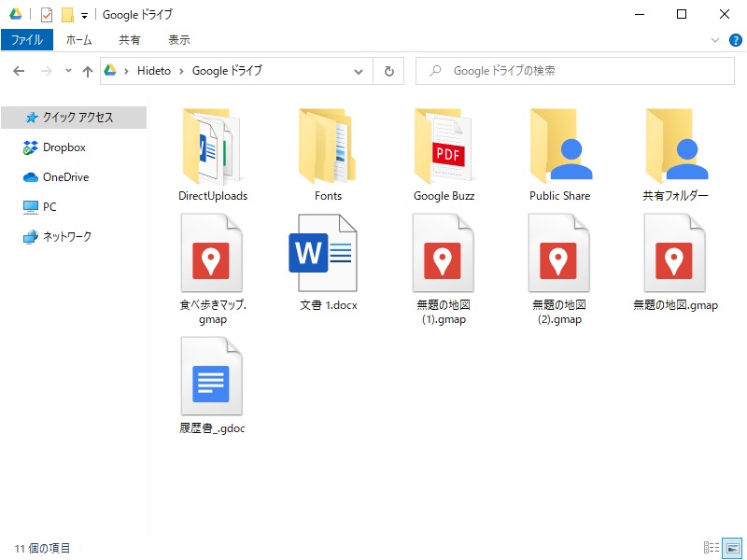Image resolution: width=747 pixels, height=560 pixels.
Task: Click inside the Google ドライブ search box
Action: (574, 70)
